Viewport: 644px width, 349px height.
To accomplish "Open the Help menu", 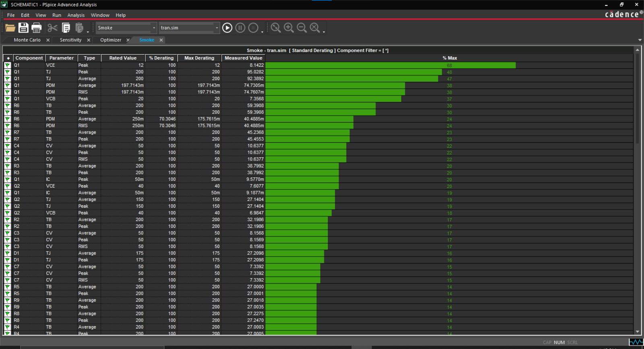I will pos(121,15).
